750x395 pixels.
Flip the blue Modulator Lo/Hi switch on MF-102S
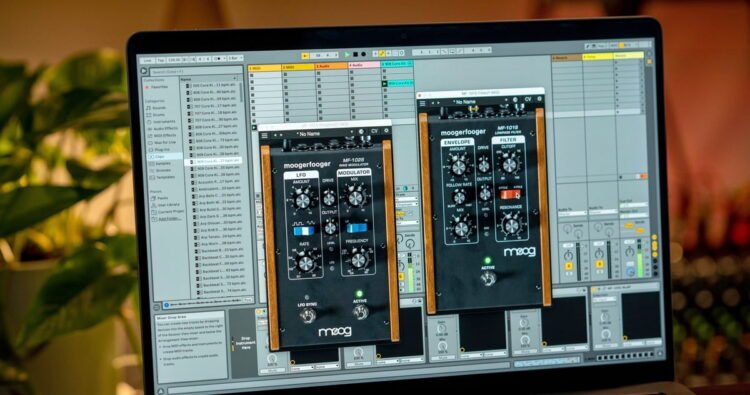[357, 228]
